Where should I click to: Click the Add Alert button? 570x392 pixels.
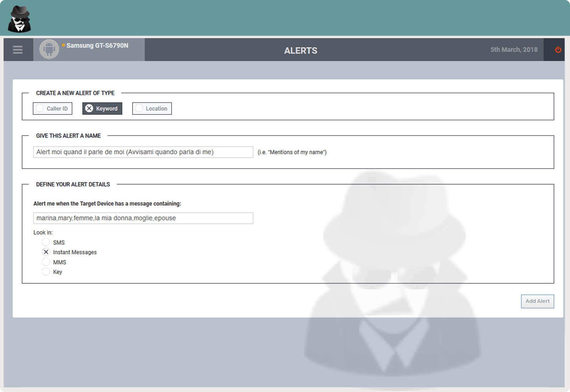[537, 301]
